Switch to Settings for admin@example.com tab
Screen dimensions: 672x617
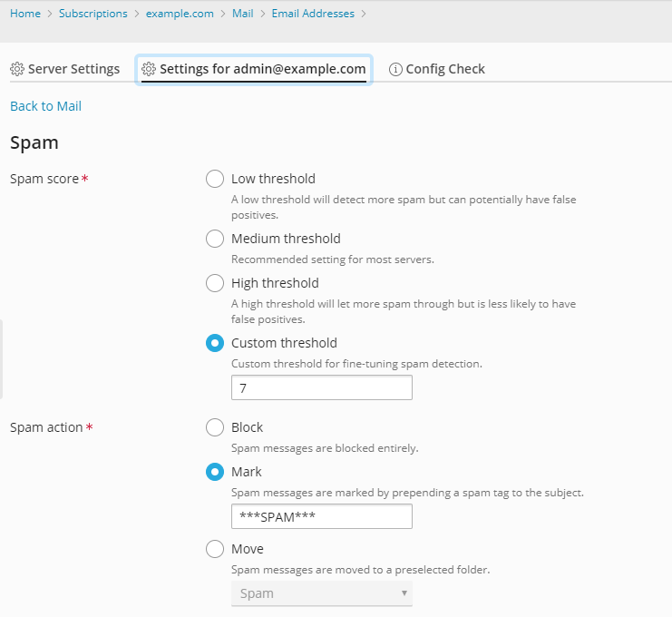[x=254, y=69]
